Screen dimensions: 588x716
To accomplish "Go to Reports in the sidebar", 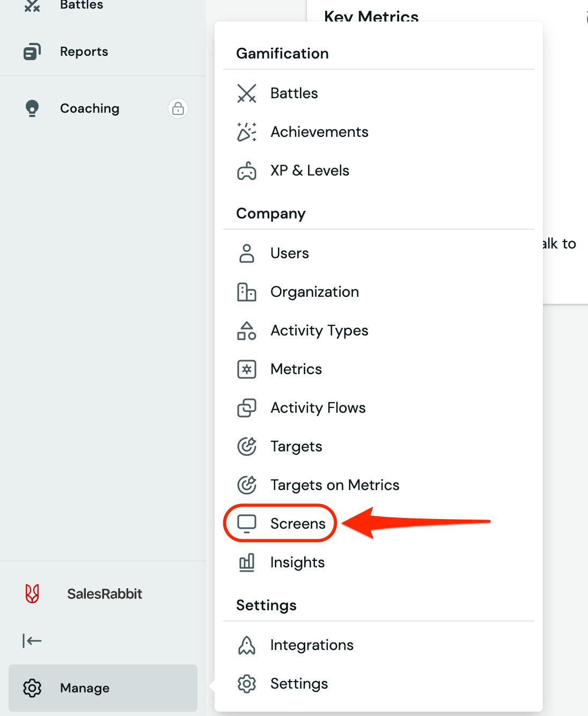I will click(x=84, y=52).
